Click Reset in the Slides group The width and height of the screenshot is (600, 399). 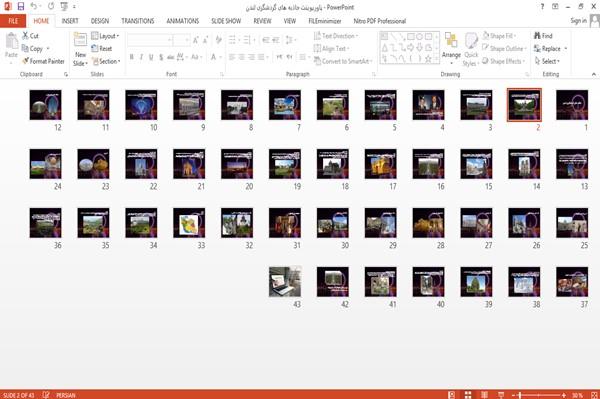pos(101,49)
